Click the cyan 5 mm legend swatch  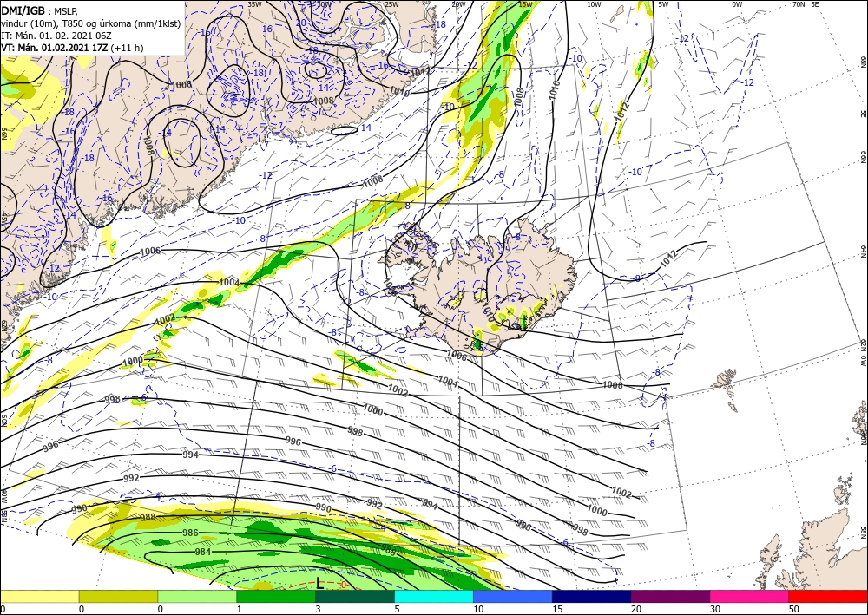434,596
